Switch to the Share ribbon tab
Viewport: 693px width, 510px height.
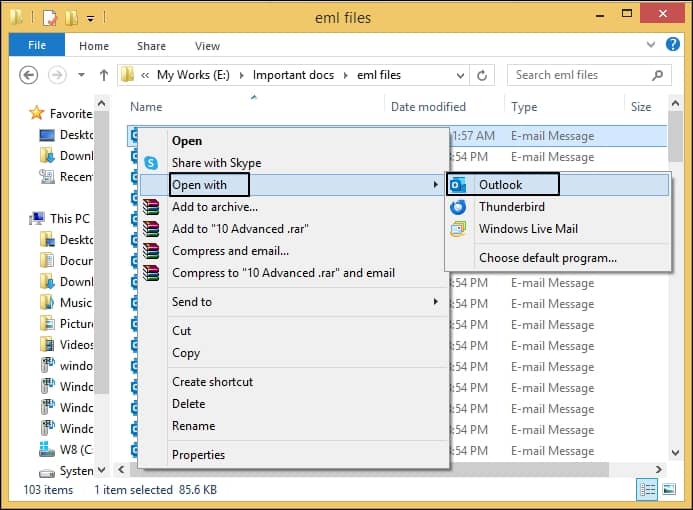(x=151, y=46)
